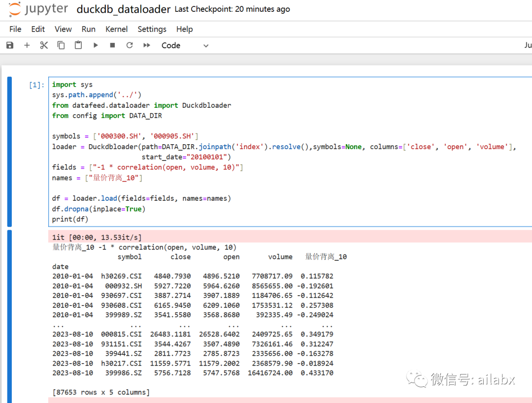
Task: Select the cell prompt [1]:
Action: pyautogui.click(x=36, y=85)
